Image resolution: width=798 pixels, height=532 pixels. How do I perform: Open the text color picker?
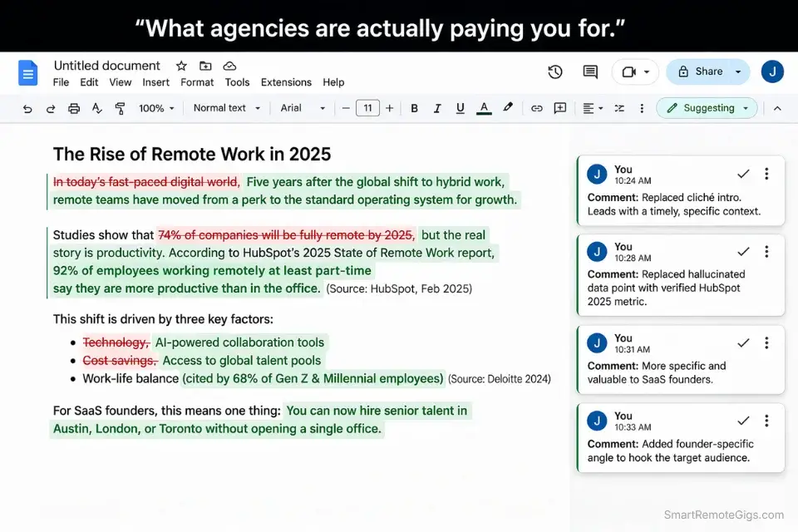[x=484, y=108]
